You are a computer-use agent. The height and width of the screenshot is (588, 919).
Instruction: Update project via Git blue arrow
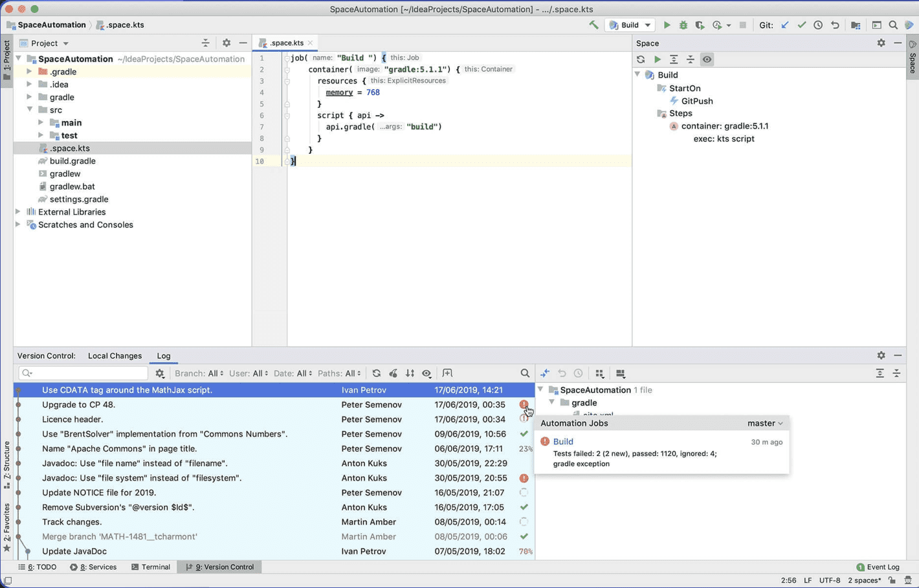coord(785,25)
